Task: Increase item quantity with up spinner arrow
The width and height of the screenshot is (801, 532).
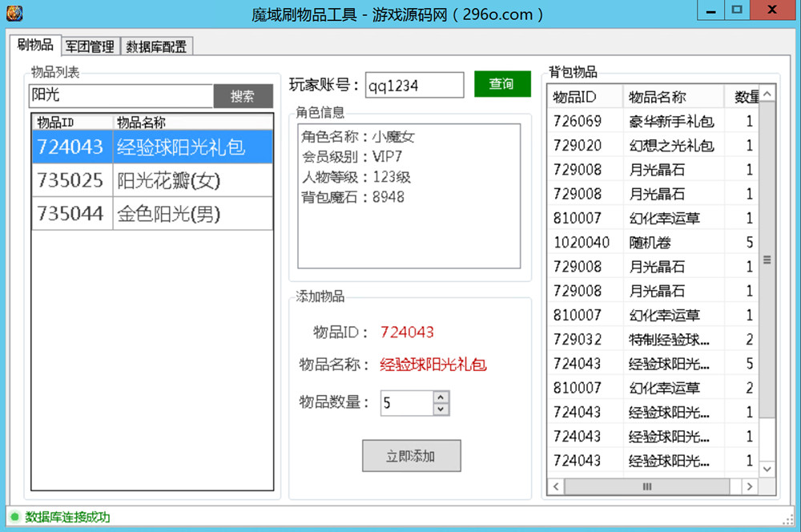Action: point(441,397)
